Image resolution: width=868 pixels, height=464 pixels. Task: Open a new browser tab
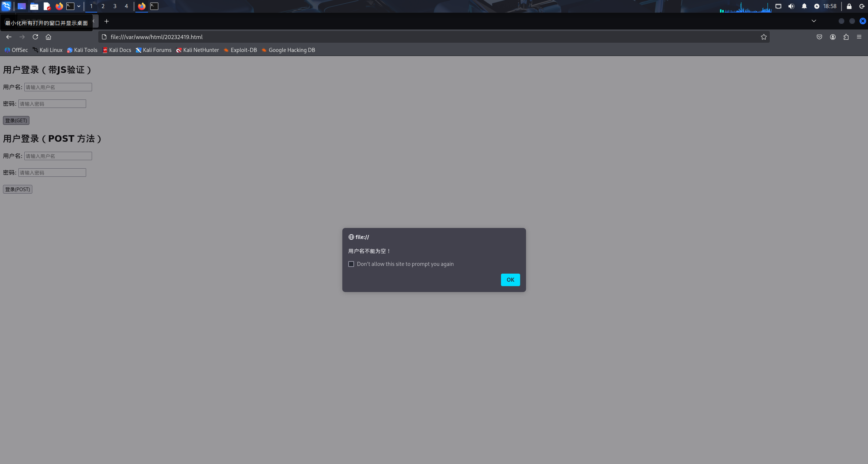106,21
